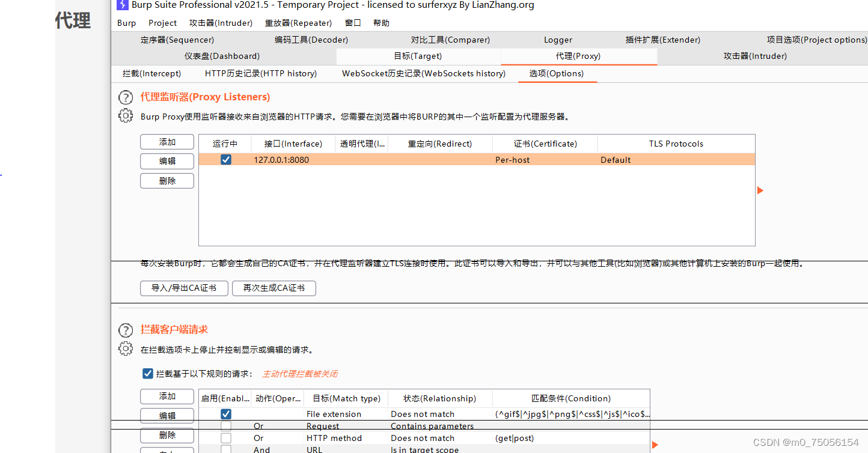Click 添加 button for proxy listeners
868x453 pixels.
click(x=167, y=142)
